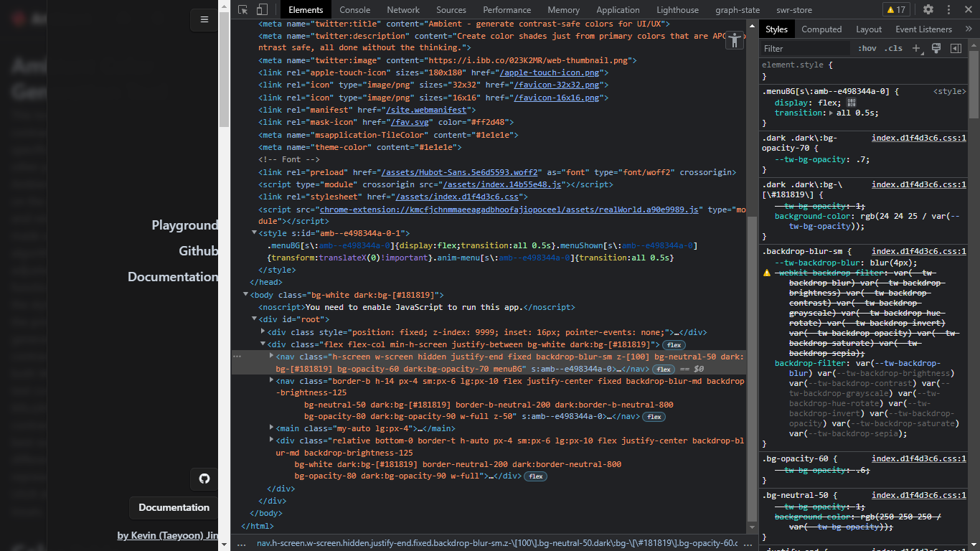Open the DevTools three-dot customize menu
This screenshot has height=551, width=980.
948,9
